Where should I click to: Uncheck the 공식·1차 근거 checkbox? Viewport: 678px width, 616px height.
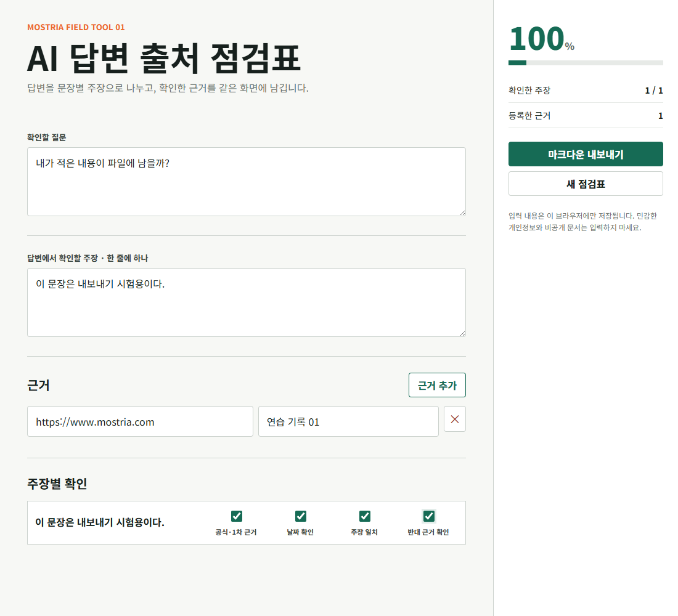[237, 516]
